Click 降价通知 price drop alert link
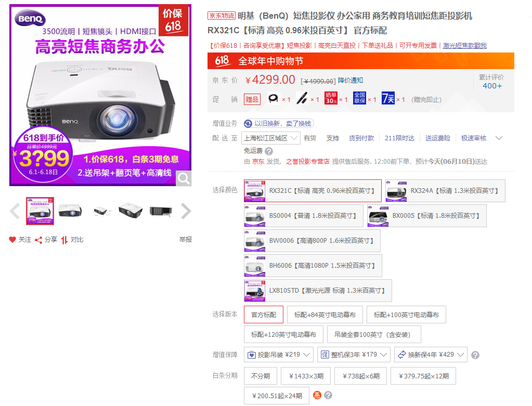The image size is (532, 406). coord(351,81)
